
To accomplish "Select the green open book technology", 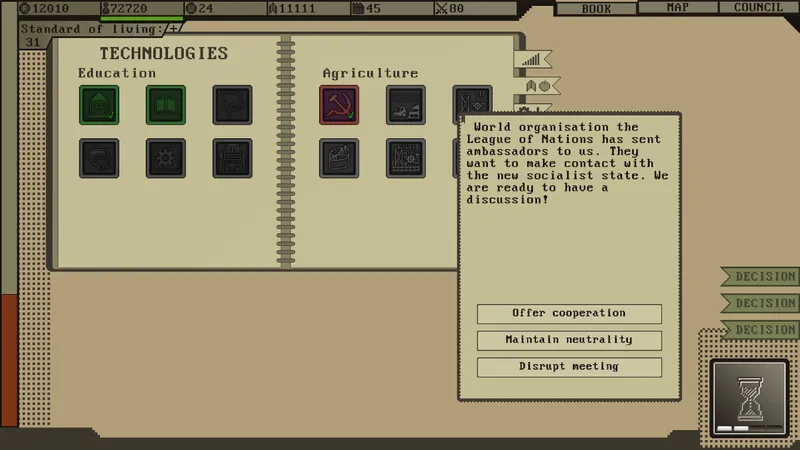I will 166,105.
